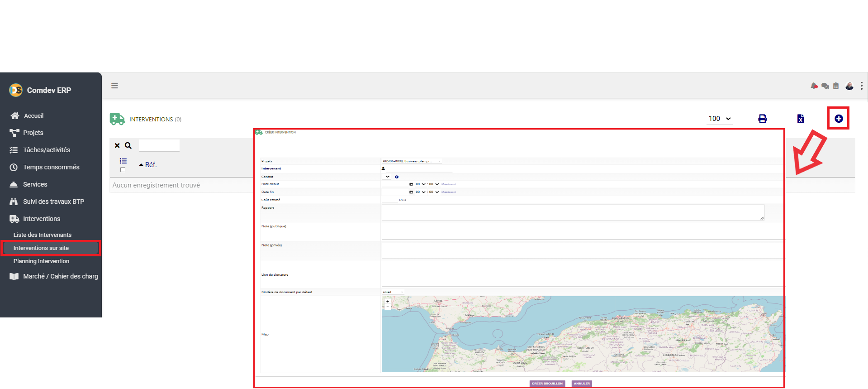Screen dimensions: 868x389
Task: Open Liste des Intervenants submenu
Action: (43, 235)
